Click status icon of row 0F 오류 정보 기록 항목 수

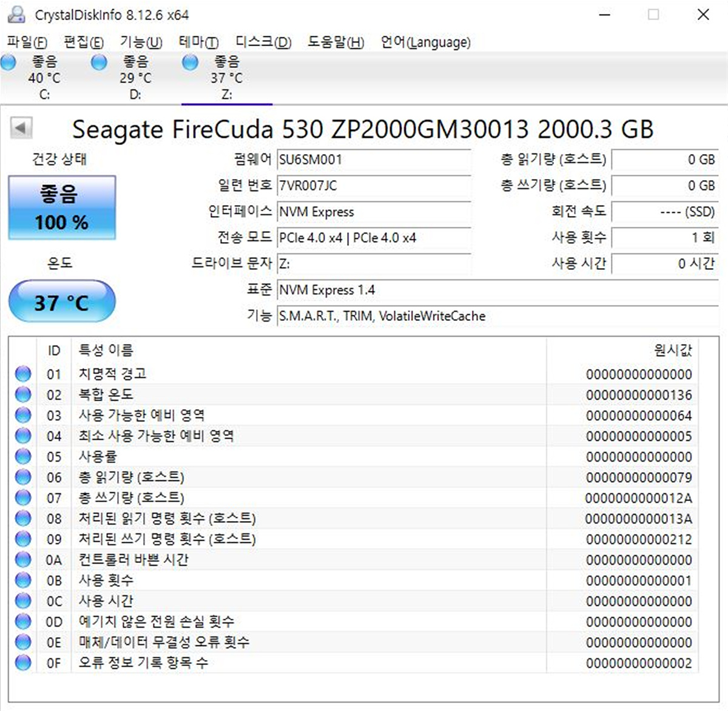pyautogui.click(x=23, y=662)
